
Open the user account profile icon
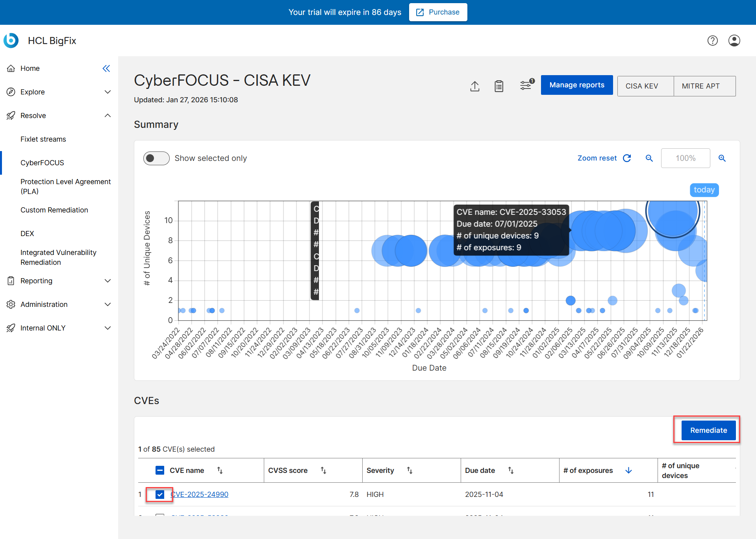point(735,41)
